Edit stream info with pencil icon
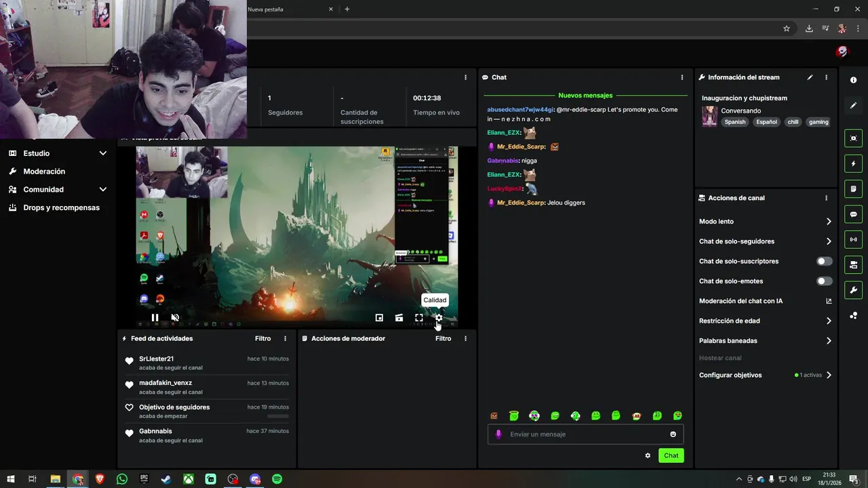The height and width of the screenshot is (488, 868). point(810,77)
